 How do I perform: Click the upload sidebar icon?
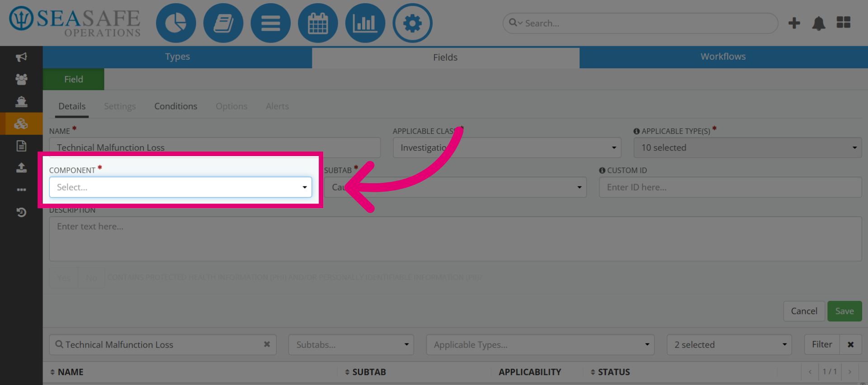pos(21,168)
